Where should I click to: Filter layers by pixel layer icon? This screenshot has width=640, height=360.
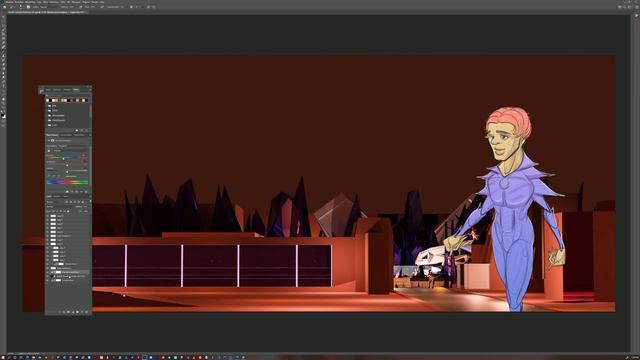click(x=67, y=202)
